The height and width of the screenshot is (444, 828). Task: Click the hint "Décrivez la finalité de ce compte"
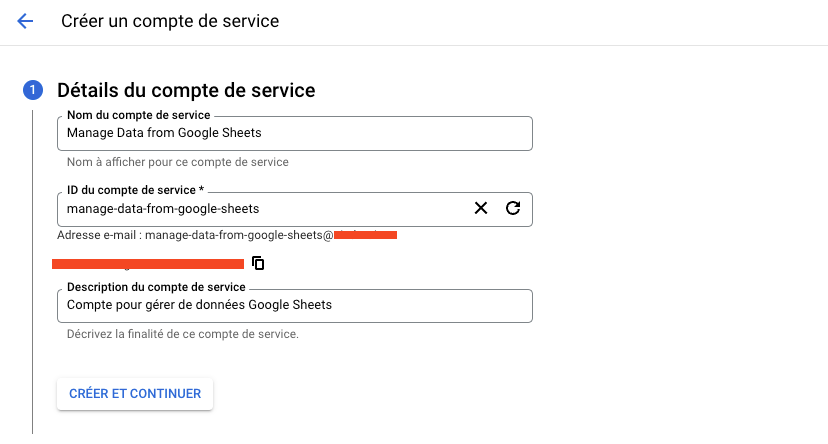click(182, 334)
